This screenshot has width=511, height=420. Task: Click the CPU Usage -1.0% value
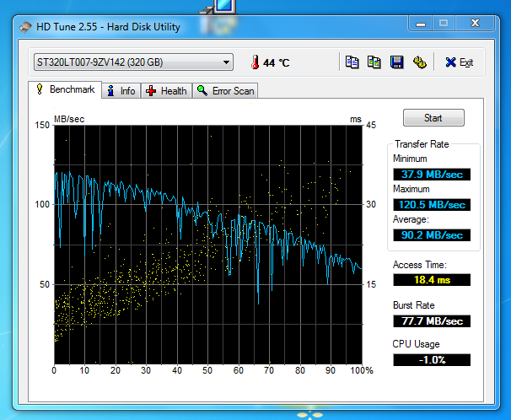[x=431, y=360]
